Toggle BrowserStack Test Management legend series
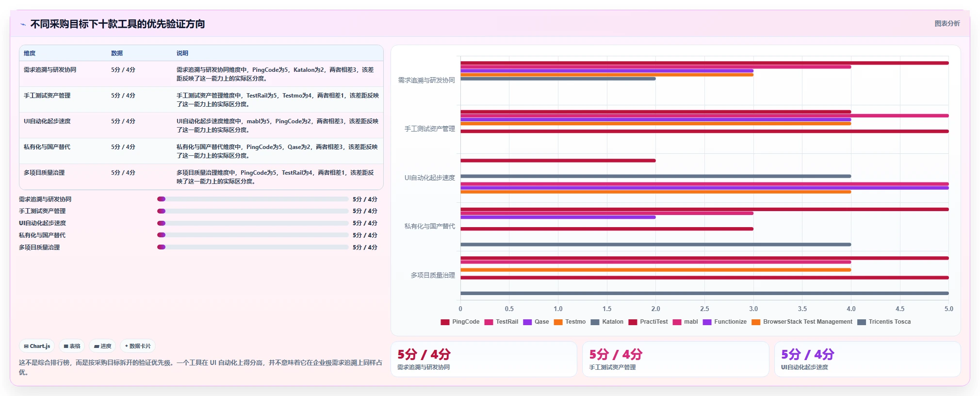980x396 pixels. click(802, 322)
